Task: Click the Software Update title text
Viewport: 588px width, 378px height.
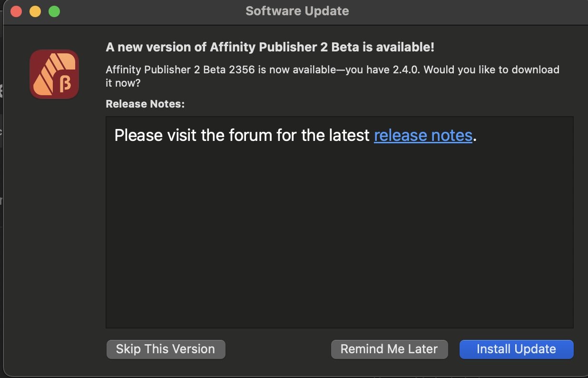Action: [297, 10]
